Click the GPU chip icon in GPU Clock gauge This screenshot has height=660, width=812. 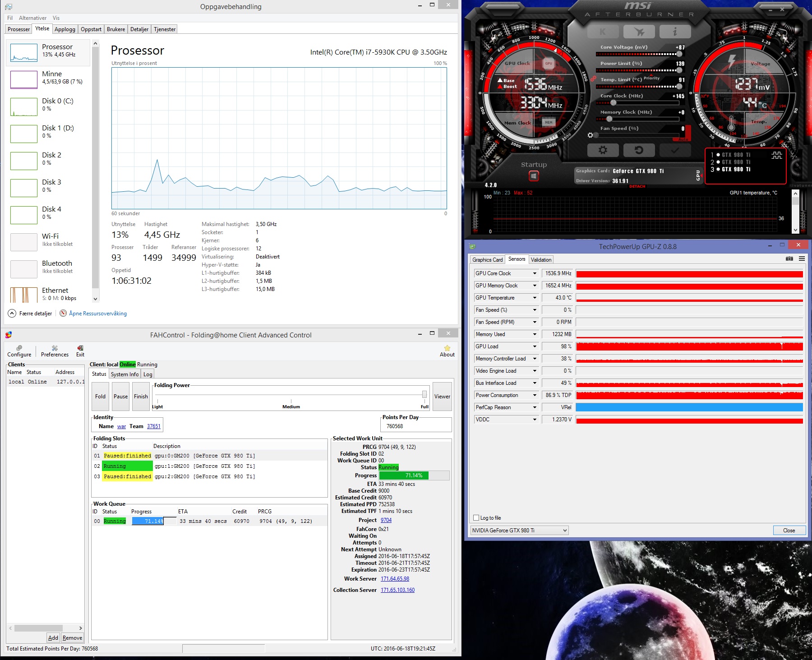549,64
